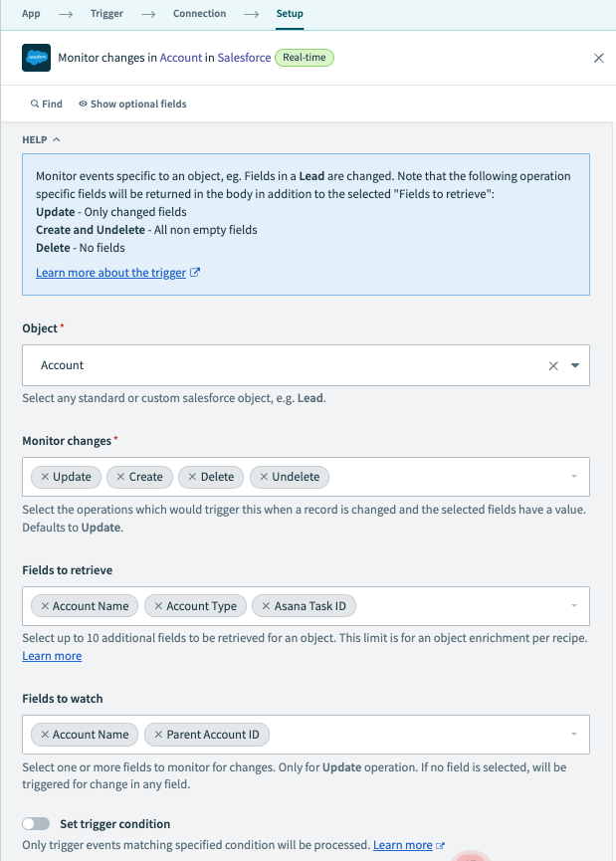Remove the Delete operation tag
Viewport: 616px width, 861px height.
(x=192, y=477)
